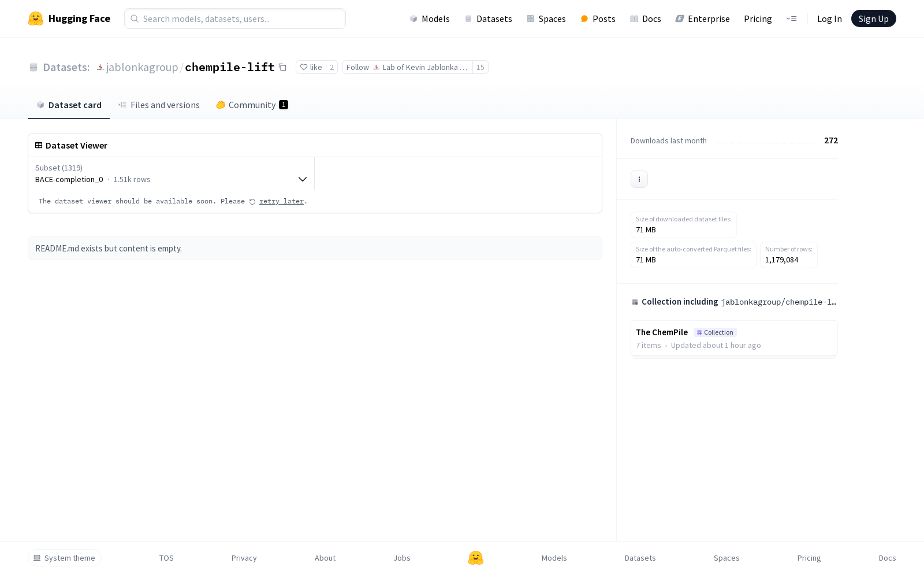Click the heart like button
Image resolution: width=924 pixels, height=578 pixels.
[311, 67]
